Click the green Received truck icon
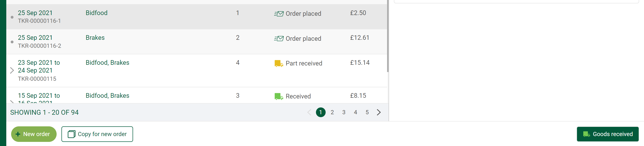 tap(279, 97)
